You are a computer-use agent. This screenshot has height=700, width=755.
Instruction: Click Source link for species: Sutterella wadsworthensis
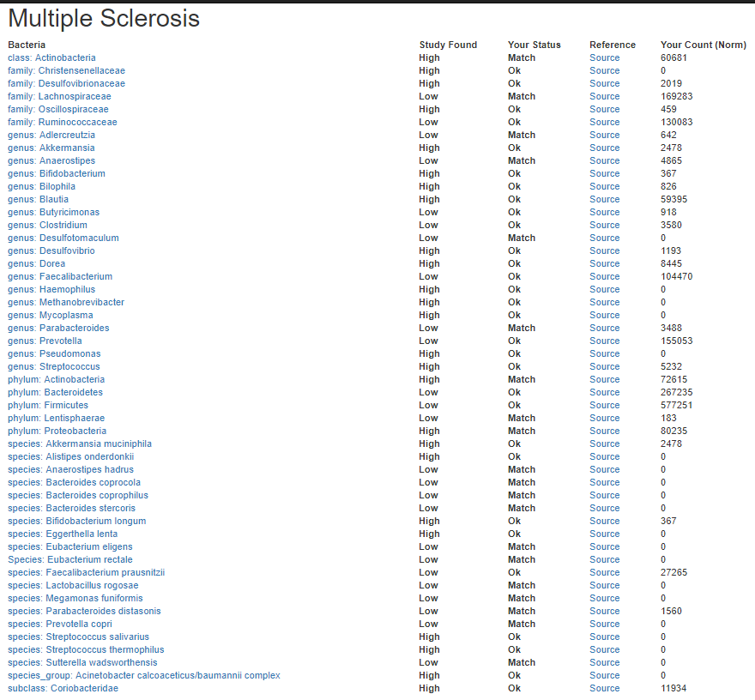pos(604,662)
